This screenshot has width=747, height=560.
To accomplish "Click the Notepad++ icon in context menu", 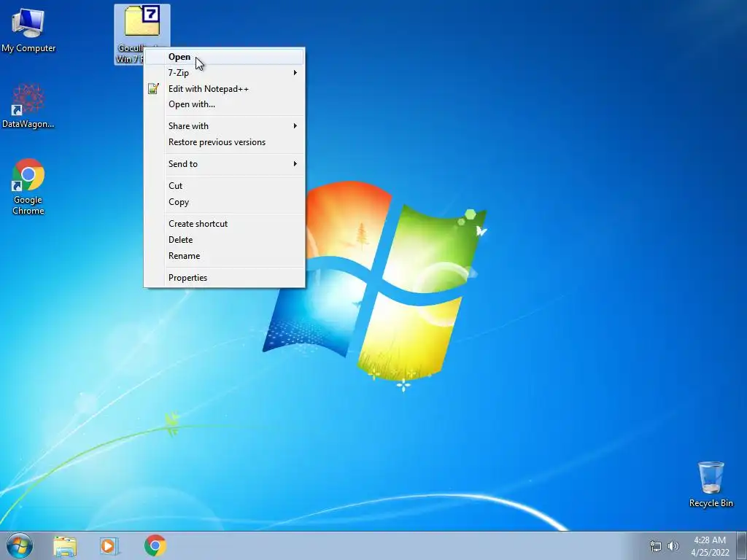I will [153, 88].
